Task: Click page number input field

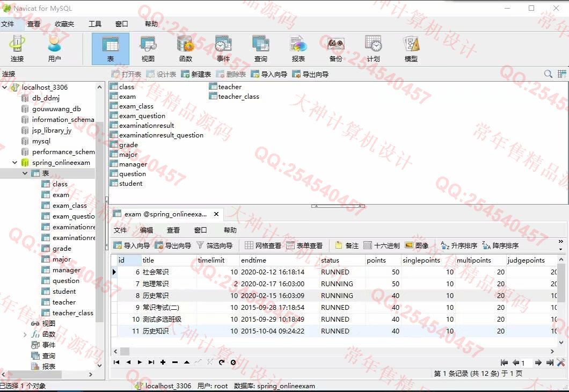Action: [x=526, y=362]
